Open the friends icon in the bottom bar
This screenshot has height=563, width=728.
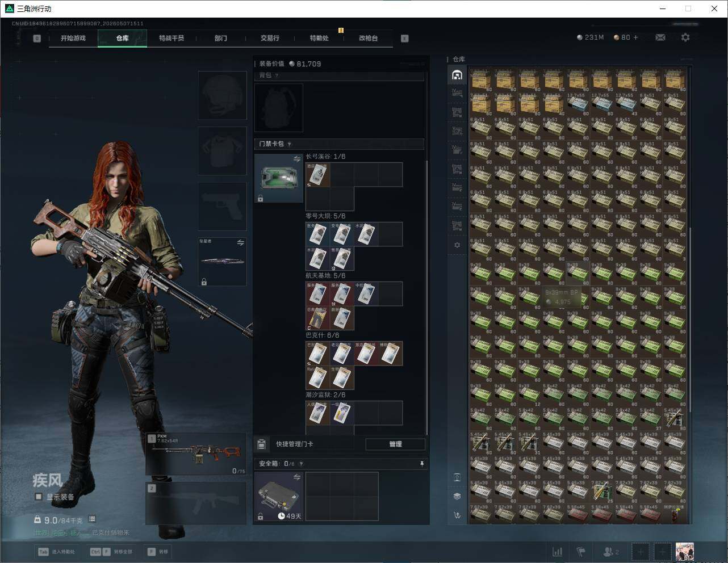point(611,552)
